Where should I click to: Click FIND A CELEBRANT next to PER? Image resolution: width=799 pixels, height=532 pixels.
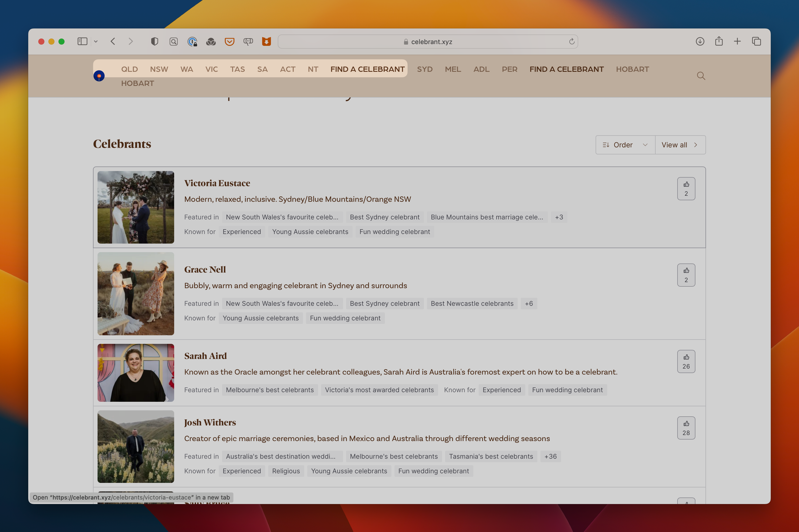coord(567,69)
